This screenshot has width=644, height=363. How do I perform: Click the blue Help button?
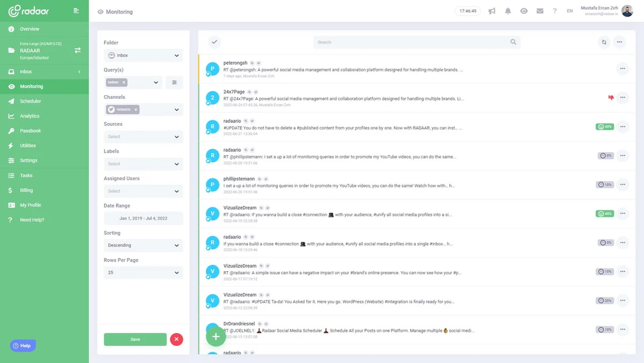point(22,346)
